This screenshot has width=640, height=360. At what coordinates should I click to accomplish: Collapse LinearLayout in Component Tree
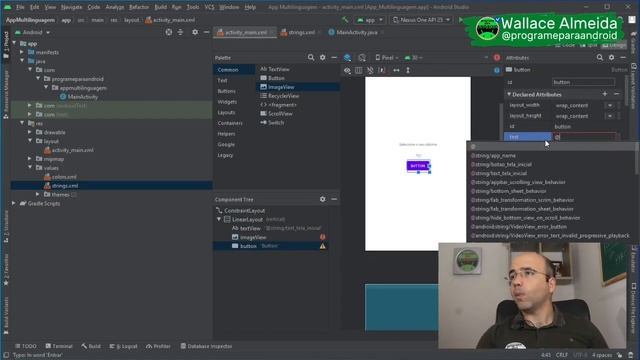click(x=219, y=220)
